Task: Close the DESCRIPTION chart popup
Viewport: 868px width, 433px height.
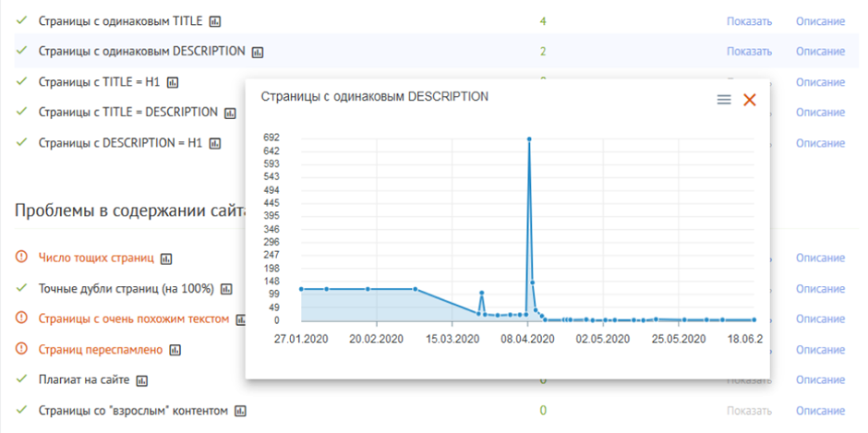Action: click(x=750, y=100)
